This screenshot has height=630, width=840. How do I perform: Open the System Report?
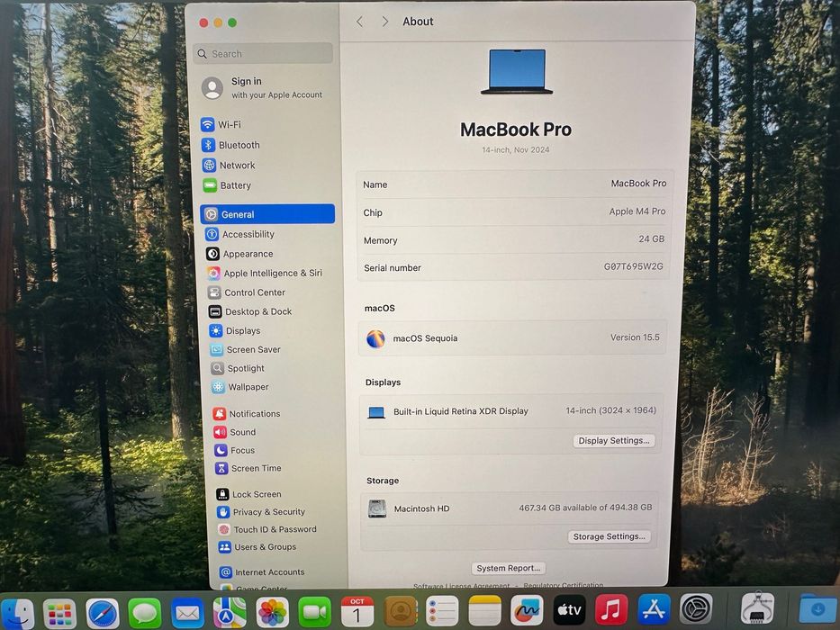coord(508,568)
